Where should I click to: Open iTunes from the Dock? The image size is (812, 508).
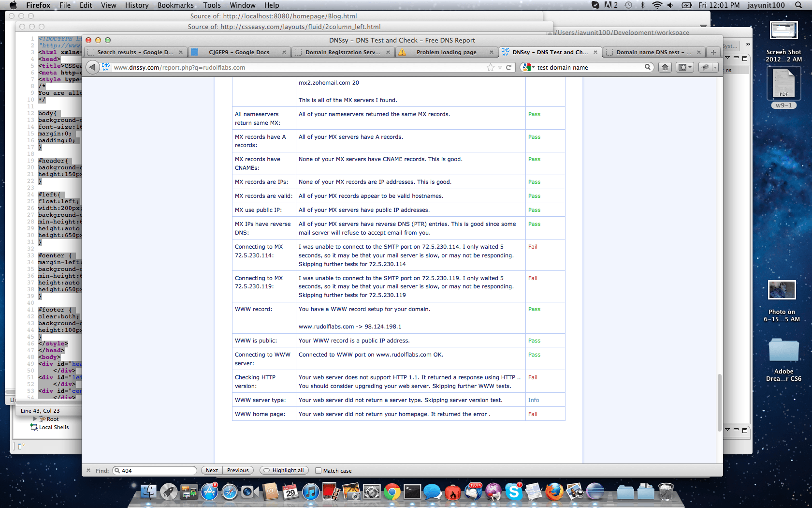click(311, 492)
